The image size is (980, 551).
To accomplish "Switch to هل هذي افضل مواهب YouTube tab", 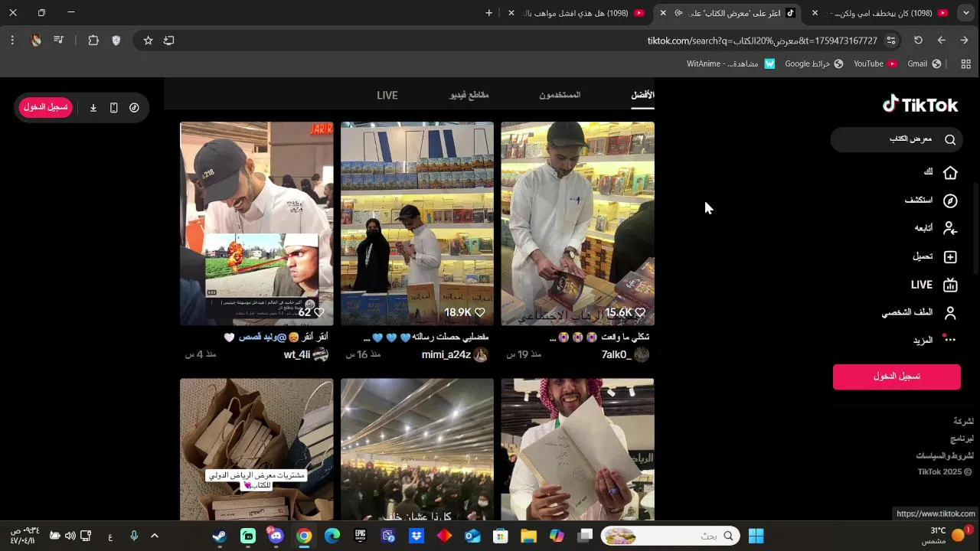I will (578, 13).
